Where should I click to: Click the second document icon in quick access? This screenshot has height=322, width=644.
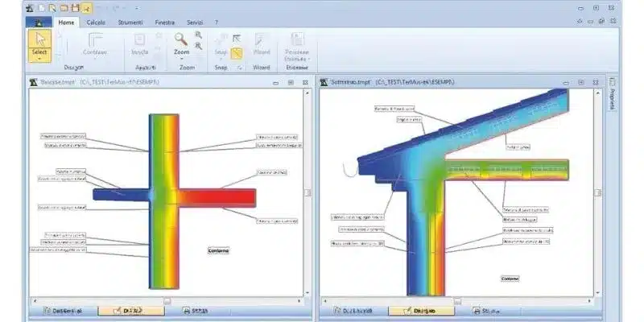52,7
